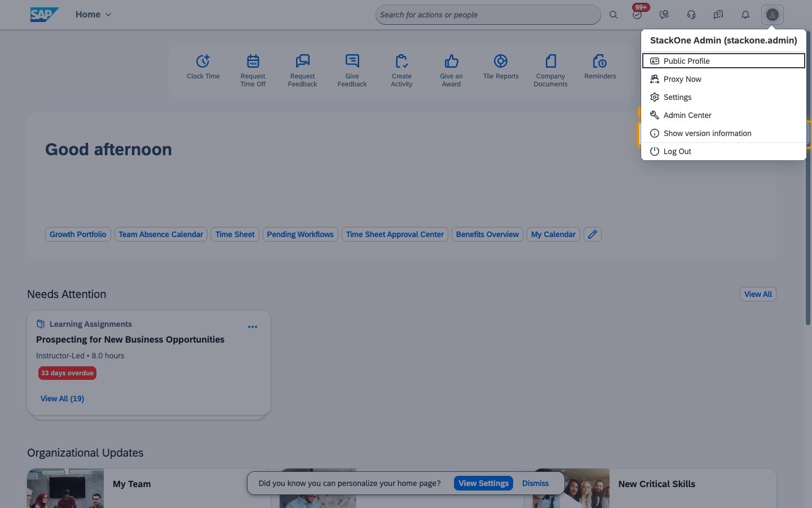812x508 pixels.
Task: Open Admin Center from the user menu
Action: pos(723,115)
